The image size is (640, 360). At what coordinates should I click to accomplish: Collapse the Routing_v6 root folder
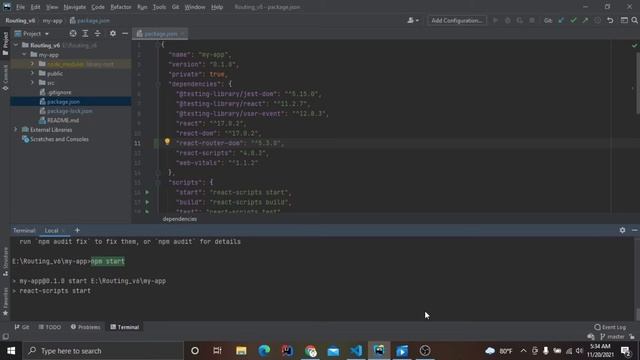coord(16,45)
